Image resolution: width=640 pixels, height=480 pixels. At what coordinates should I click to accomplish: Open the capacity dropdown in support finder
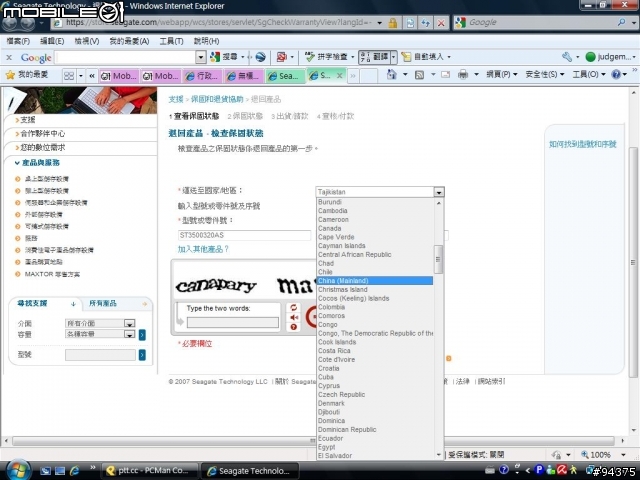click(129, 334)
